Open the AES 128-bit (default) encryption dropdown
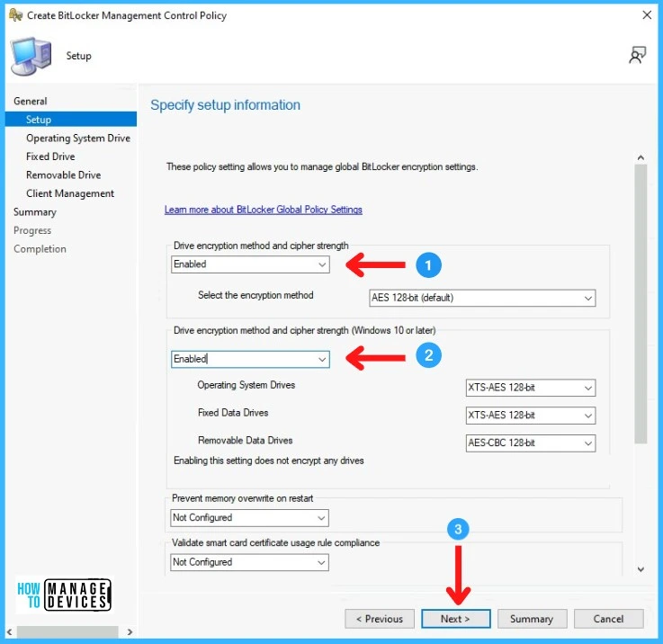Screen dimensions: 663x644 pyautogui.click(x=482, y=298)
